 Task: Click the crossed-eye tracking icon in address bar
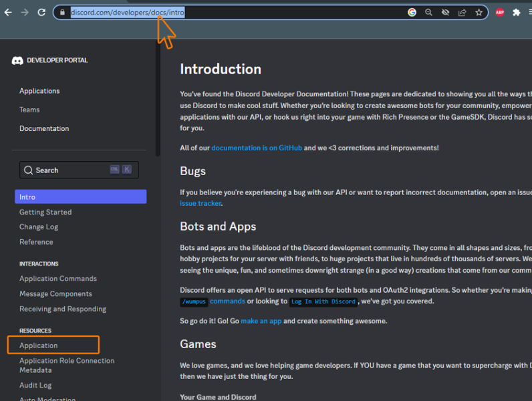(x=446, y=12)
